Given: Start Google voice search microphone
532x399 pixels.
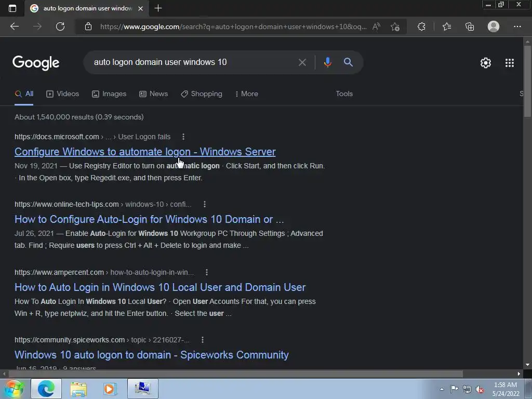Looking at the screenshot, I should (327, 62).
